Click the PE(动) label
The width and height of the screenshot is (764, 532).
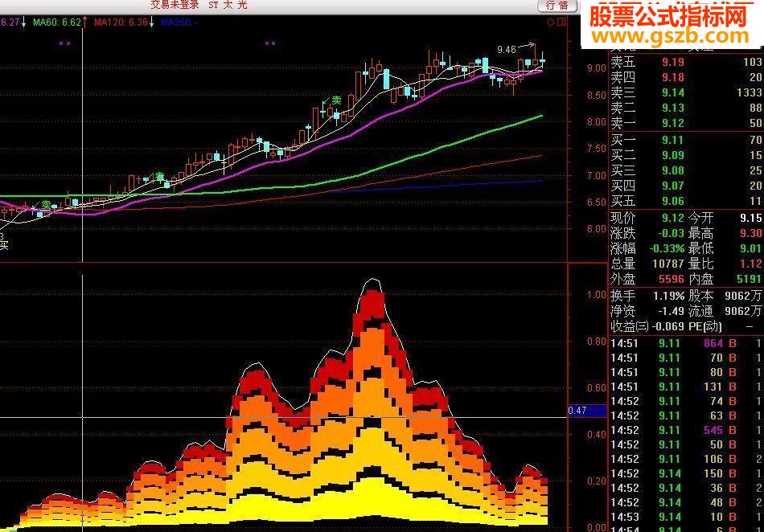pyautogui.click(x=705, y=326)
